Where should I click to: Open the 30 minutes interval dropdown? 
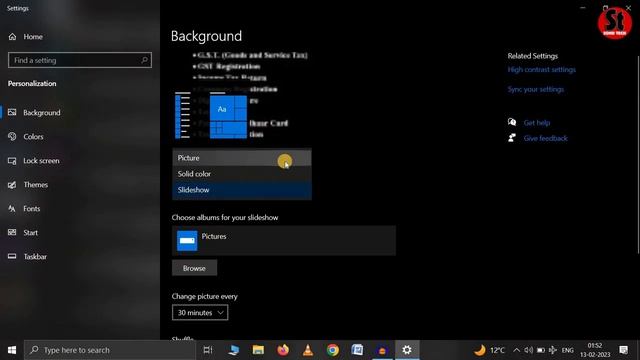(x=200, y=313)
